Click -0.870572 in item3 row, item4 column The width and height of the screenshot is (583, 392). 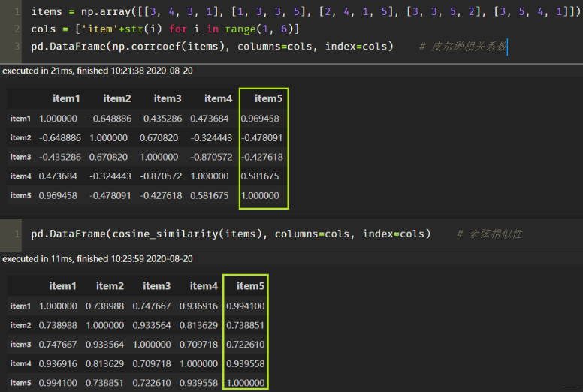(212, 157)
